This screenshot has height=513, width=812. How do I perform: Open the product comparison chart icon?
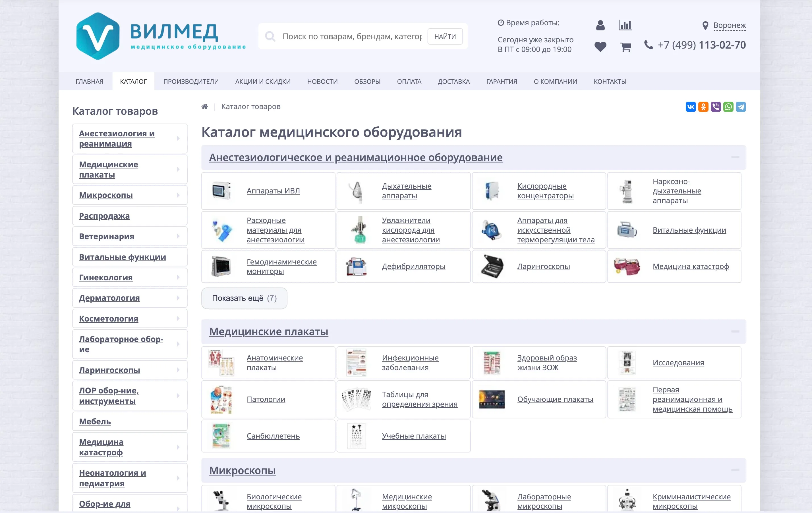(625, 25)
